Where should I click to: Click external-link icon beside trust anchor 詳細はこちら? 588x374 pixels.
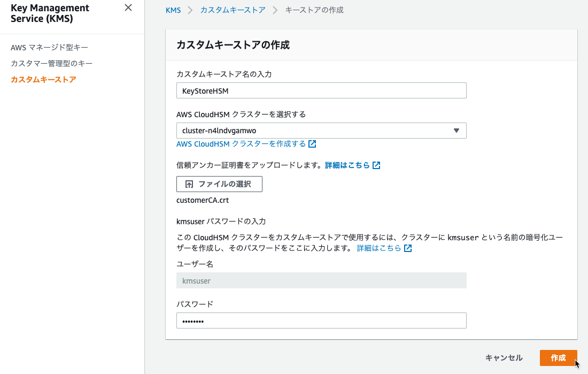[376, 165]
